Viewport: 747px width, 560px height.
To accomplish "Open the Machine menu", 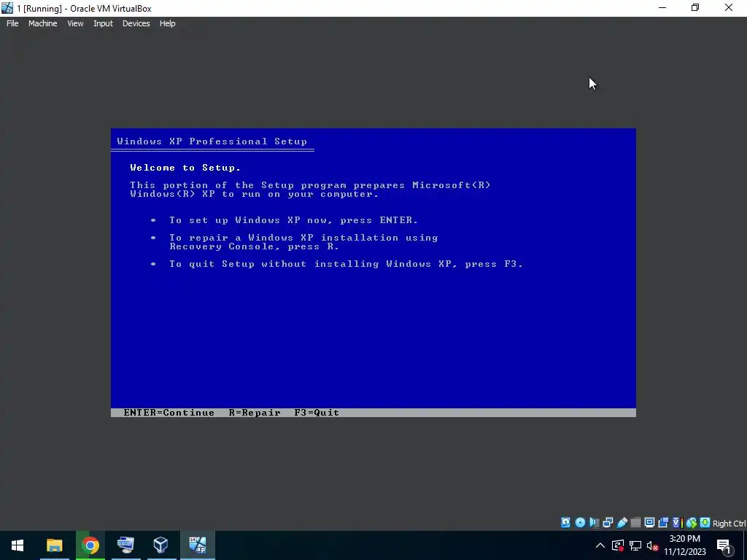I will click(x=42, y=23).
